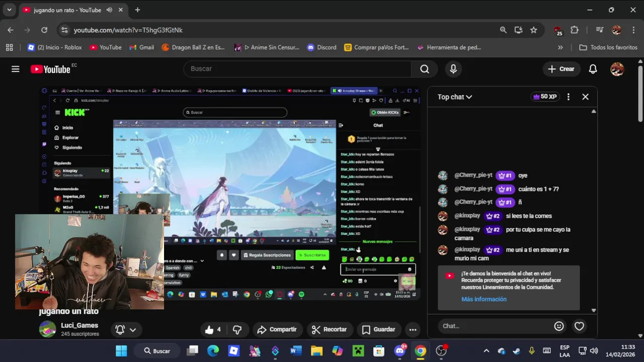Open YouTube notifications bell
The height and width of the screenshot is (362, 644).
(x=593, y=69)
